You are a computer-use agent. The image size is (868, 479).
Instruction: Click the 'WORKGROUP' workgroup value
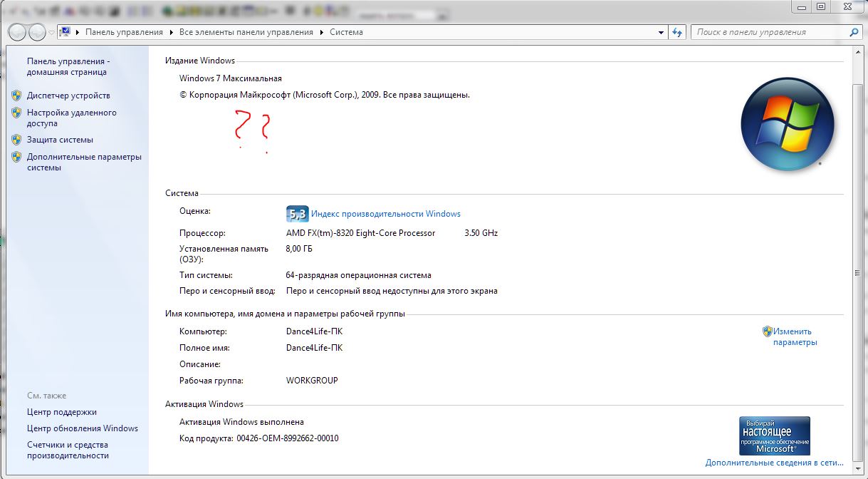(x=312, y=381)
